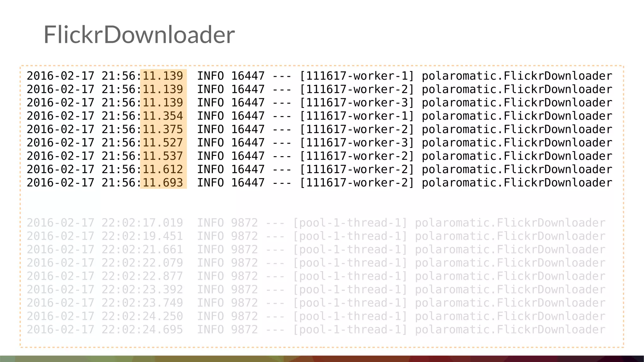Click [pool-1-thread-1] in the 22:02:24.695 row

[350, 330]
